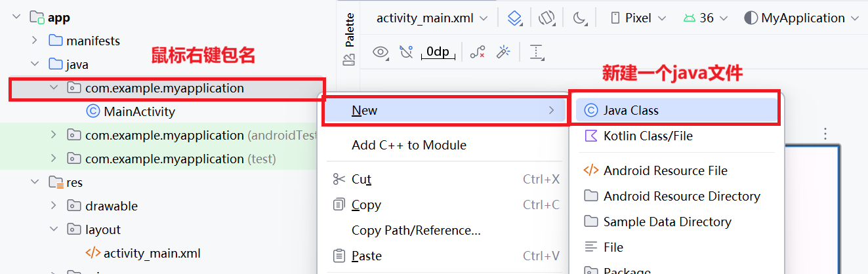The width and height of the screenshot is (868, 274).
Task: Click the Guidelines icon in layout toolbar
Action: 537,52
